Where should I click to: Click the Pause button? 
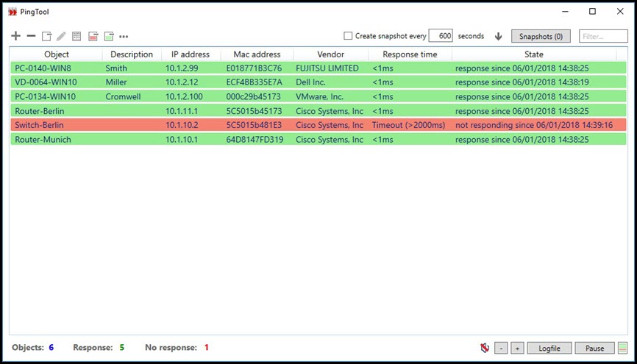(595, 348)
